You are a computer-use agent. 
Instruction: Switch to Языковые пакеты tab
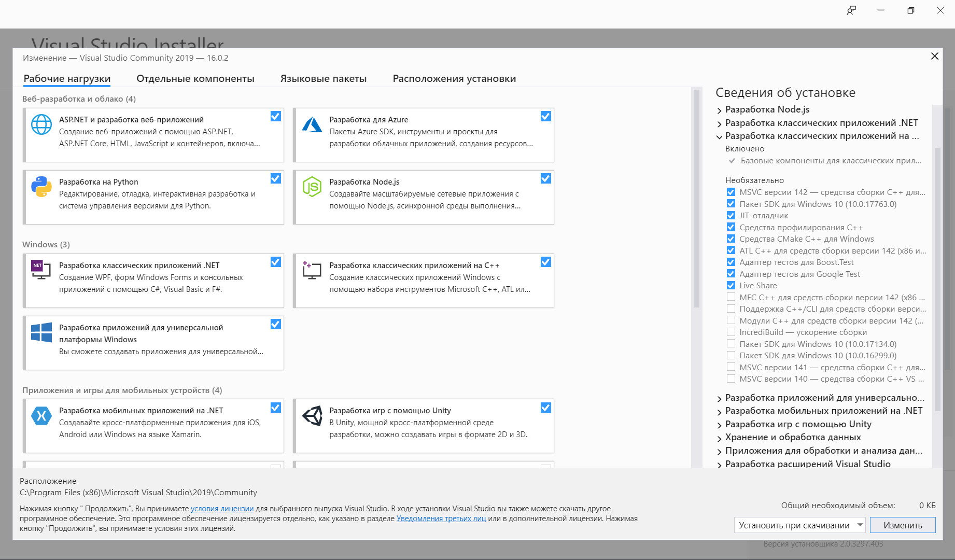tap(324, 78)
